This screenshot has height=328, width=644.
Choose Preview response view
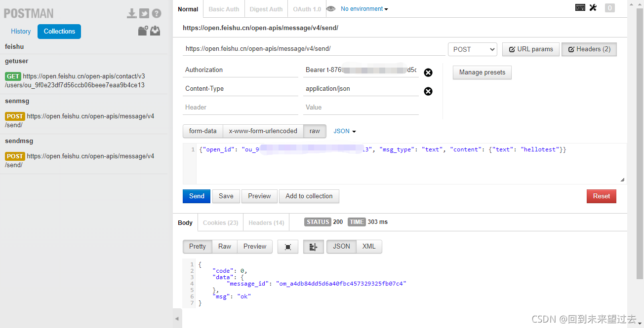(x=255, y=247)
